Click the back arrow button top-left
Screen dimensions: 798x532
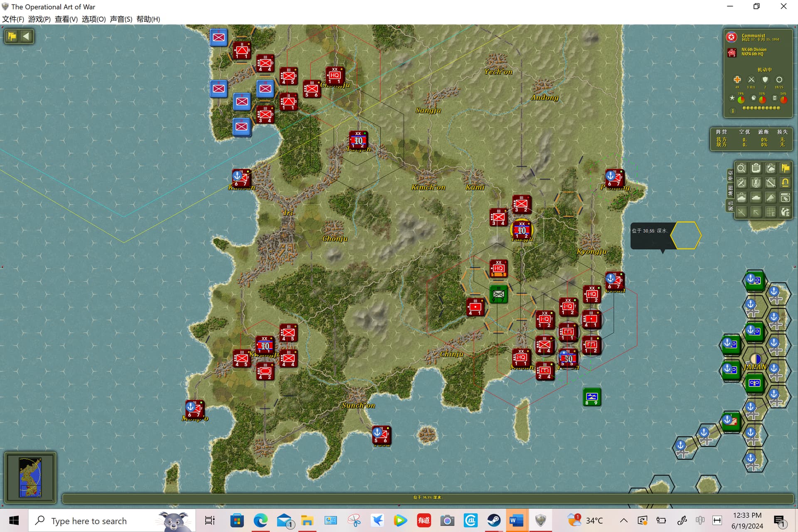click(26, 36)
